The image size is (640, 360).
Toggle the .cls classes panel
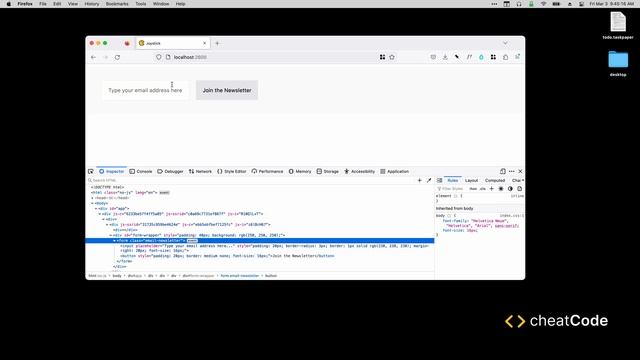[x=482, y=189]
